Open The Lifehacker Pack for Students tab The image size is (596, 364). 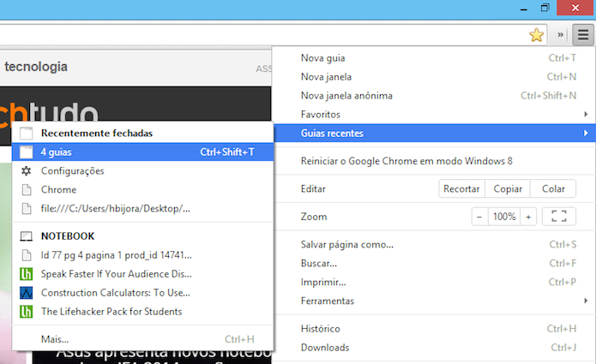142,312
